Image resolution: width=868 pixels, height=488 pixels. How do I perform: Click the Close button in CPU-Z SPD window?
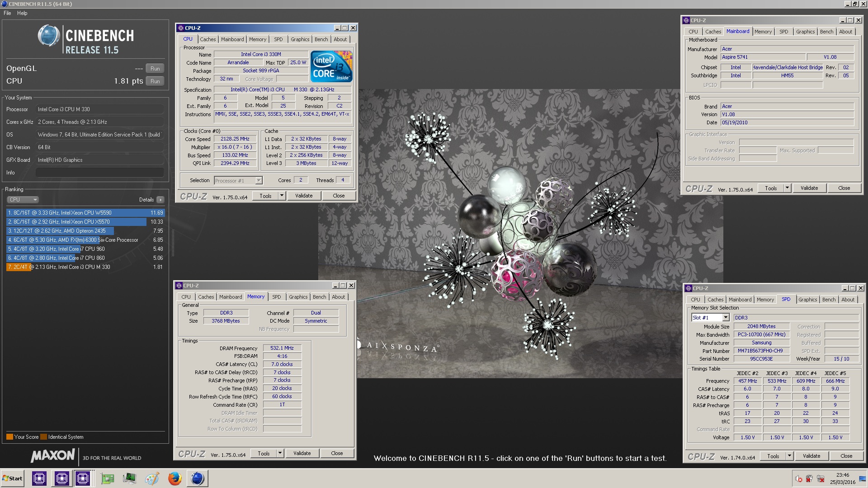[x=846, y=456]
